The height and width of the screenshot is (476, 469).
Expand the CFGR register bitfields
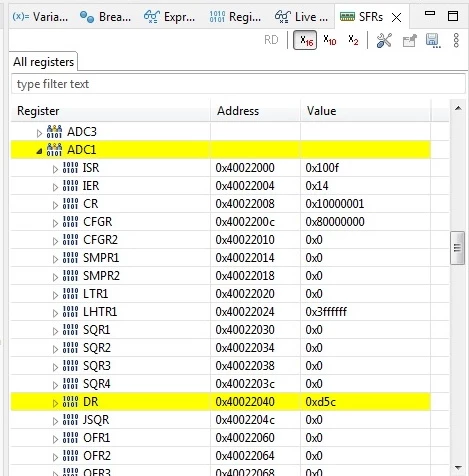[x=55, y=223]
